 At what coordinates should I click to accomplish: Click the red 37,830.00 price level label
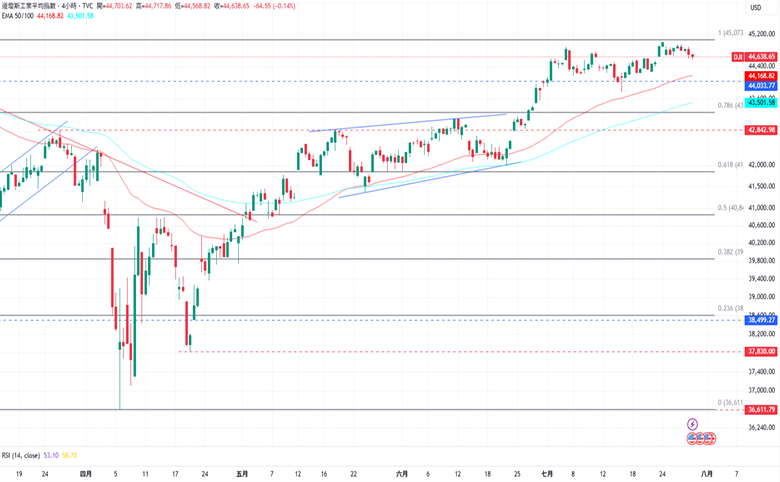761,351
